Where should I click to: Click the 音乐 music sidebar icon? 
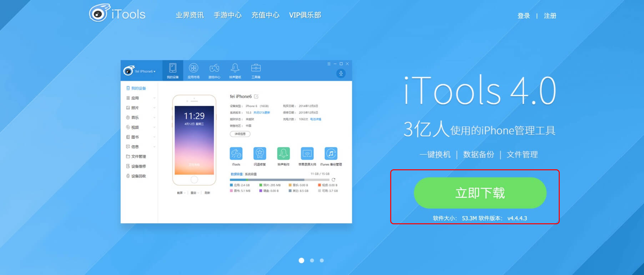[128, 117]
